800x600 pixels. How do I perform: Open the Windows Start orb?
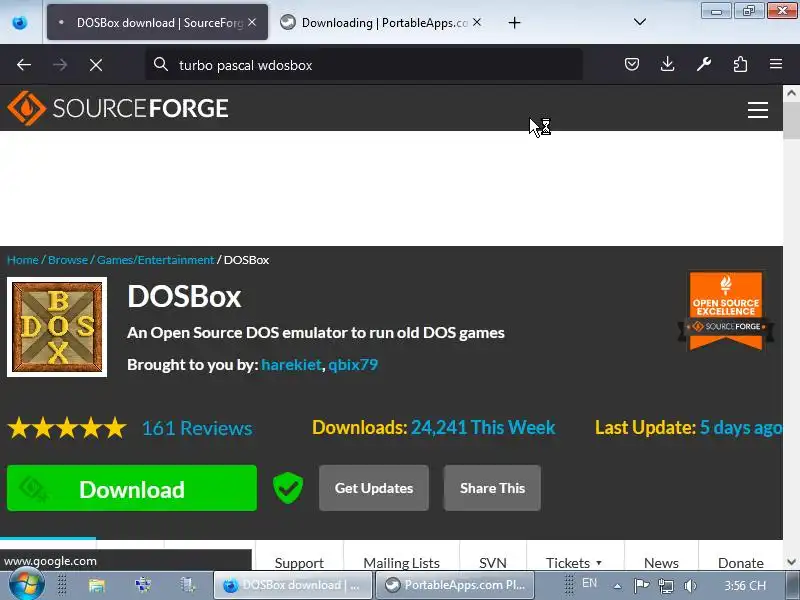point(27,585)
